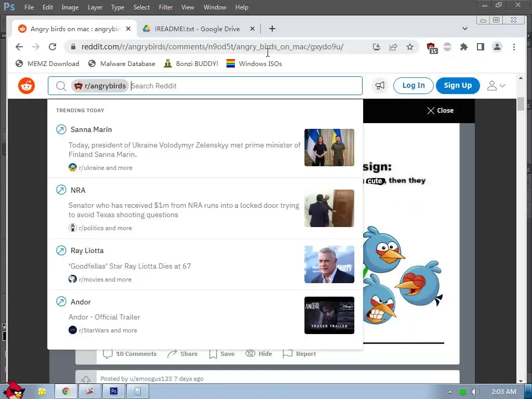Click the Reddit logo home icon
This screenshot has width=532, height=399.
(26, 86)
